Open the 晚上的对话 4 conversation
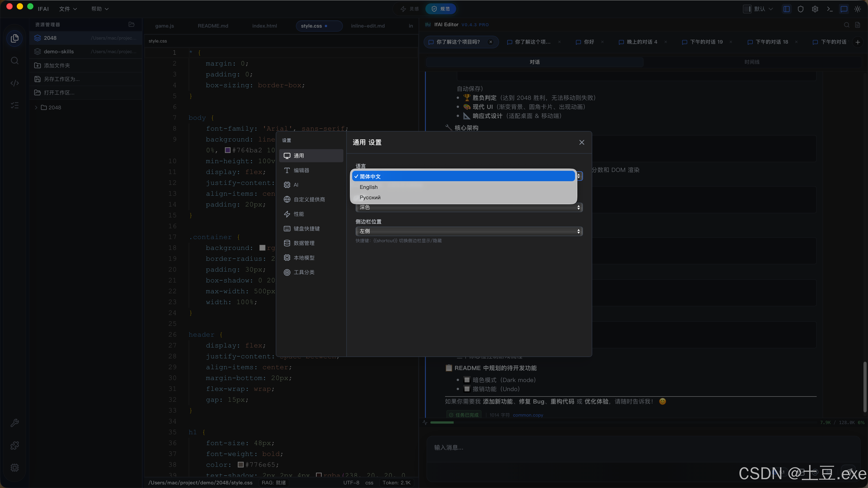Image resolution: width=868 pixels, height=488 pixels. [642, 42]
